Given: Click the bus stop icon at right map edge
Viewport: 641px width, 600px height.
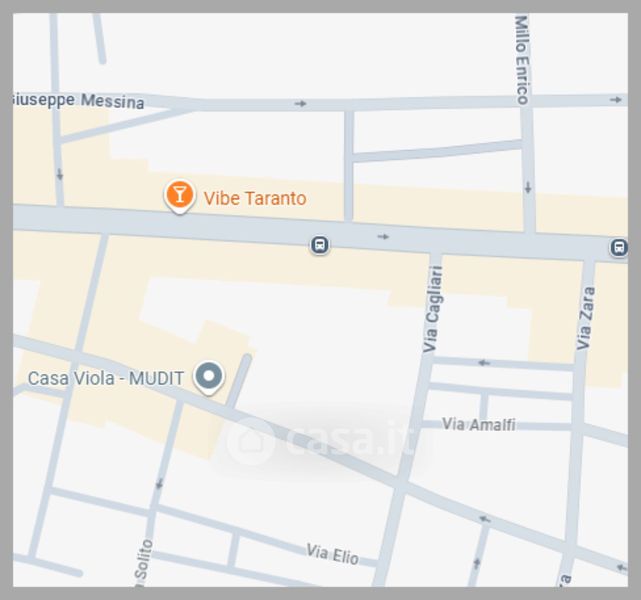Looking at the screenshot, I should click(619, 247).
